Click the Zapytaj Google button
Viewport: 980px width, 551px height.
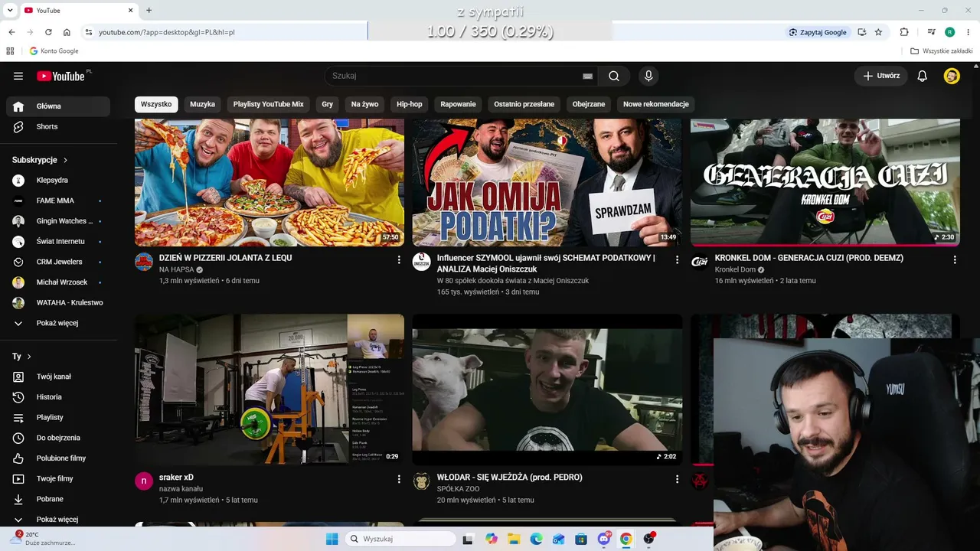point(818,32)
